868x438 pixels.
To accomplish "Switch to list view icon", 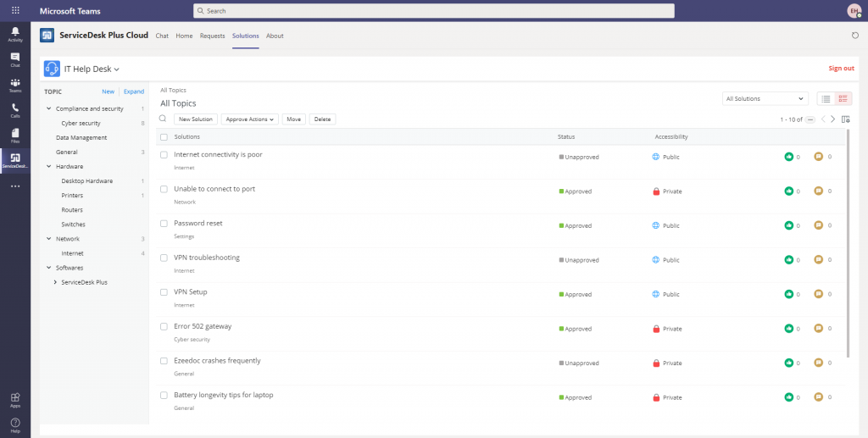I will 826,99.
